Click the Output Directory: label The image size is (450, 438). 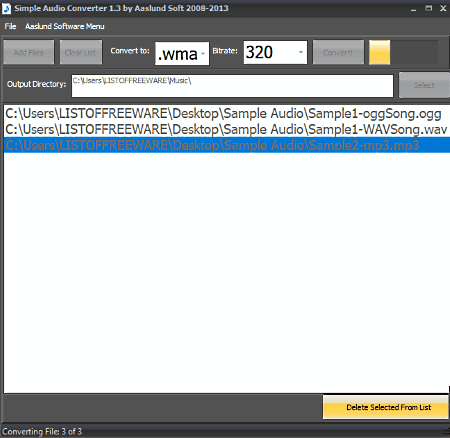37,84
